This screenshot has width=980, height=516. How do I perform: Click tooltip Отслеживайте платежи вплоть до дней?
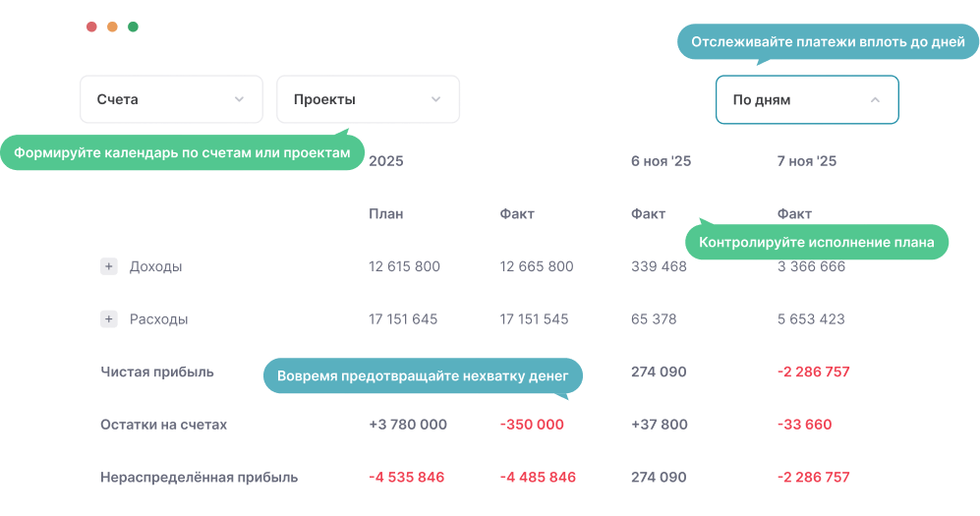[828, 42]
